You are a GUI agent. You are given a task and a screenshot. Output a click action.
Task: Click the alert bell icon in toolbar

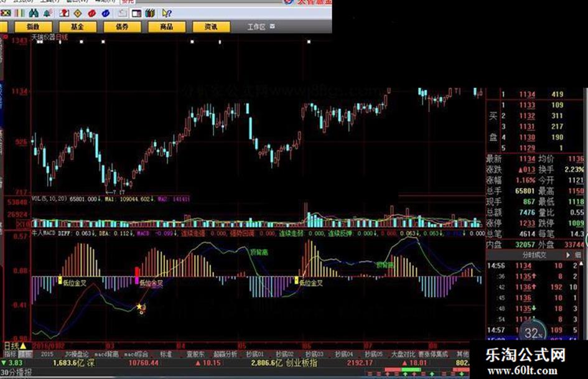tap(48, 13)
